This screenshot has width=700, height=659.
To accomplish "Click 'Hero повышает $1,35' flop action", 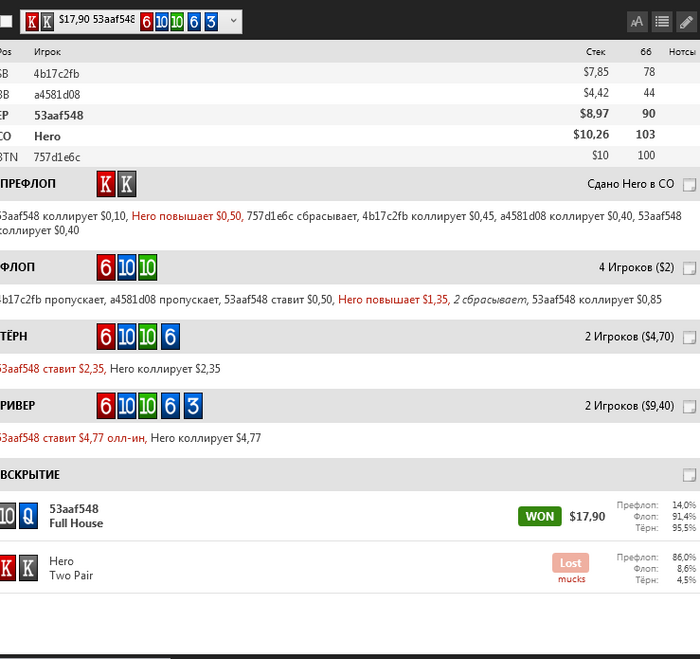I will pyautogui.click(x=393, y=300).
